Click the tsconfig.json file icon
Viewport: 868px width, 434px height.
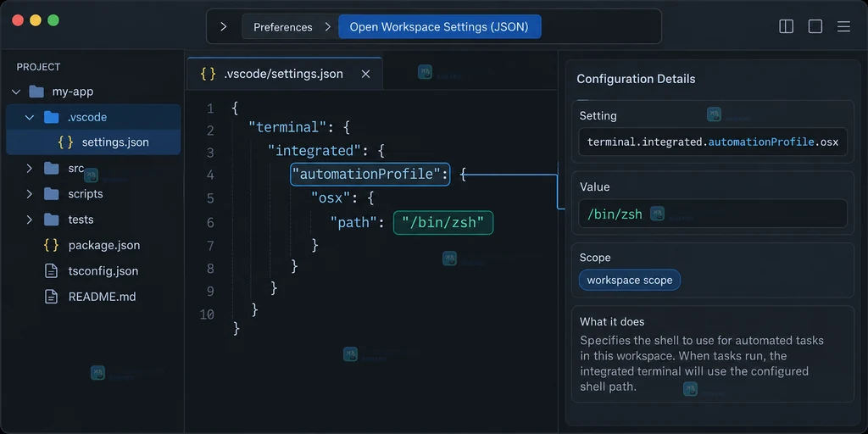pos(51,270)
